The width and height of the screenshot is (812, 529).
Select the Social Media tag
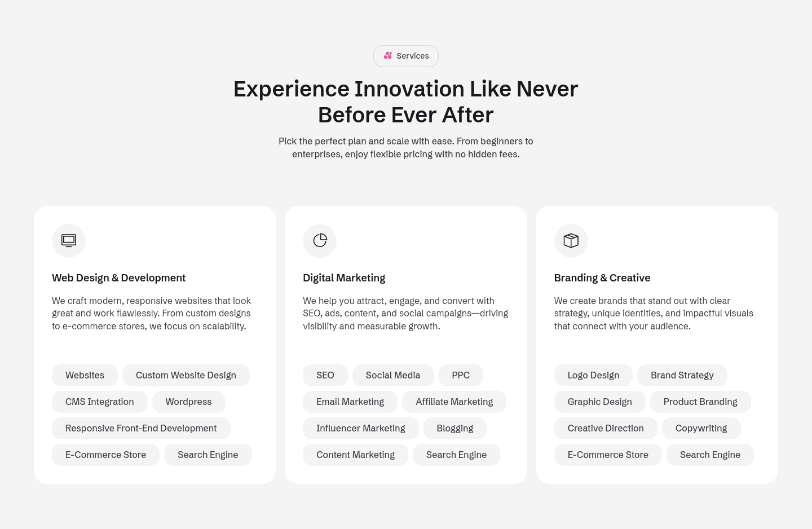click(392, 376)
